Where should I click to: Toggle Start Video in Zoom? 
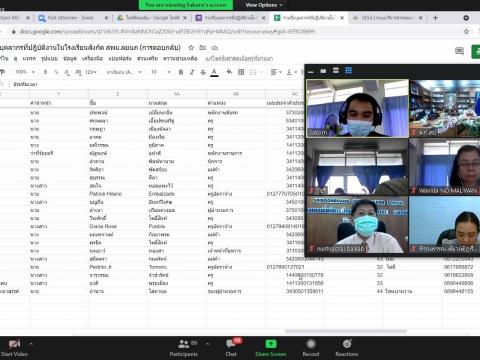click(14, 348)
